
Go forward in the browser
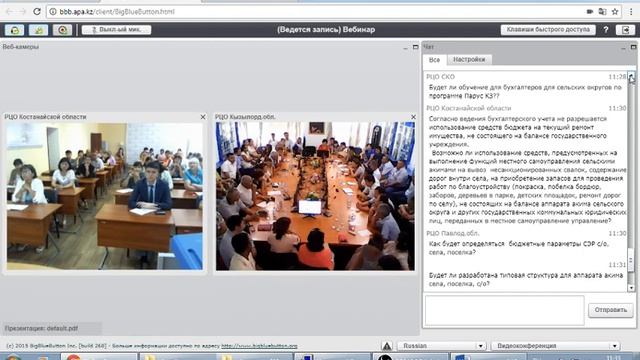[22, 11]
